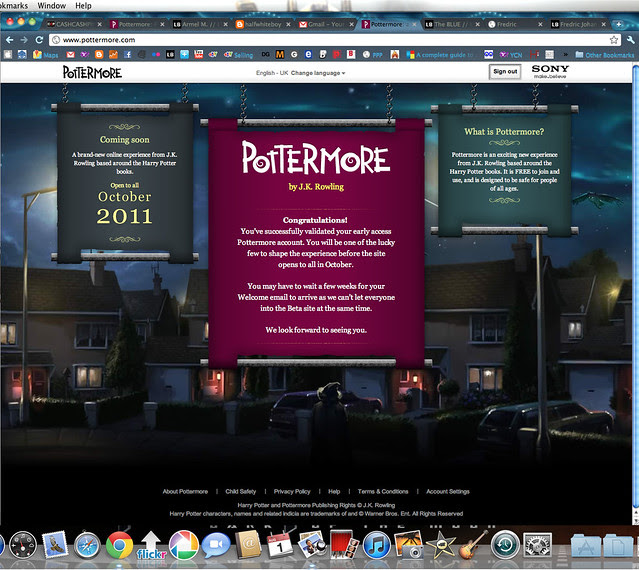Open the Change language dropdown
The width and height of the screenshot is (639, 570).
coord(318,73)
